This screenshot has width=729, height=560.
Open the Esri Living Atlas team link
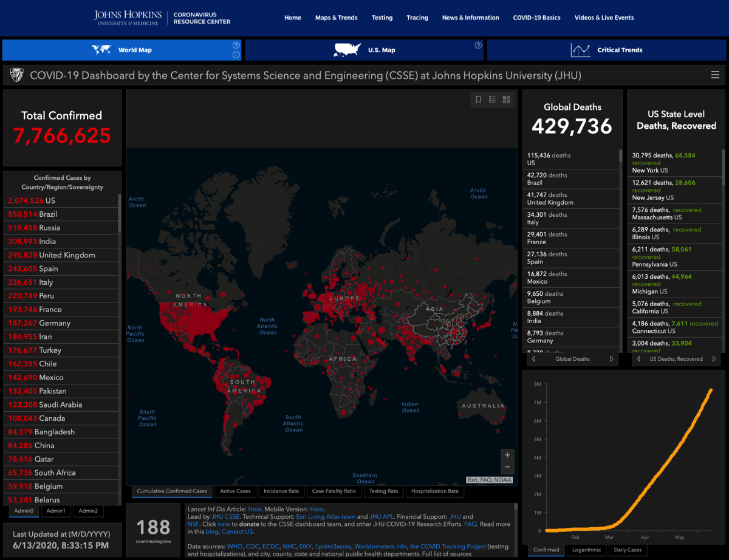pyautogui.click(x=326, y=516)
